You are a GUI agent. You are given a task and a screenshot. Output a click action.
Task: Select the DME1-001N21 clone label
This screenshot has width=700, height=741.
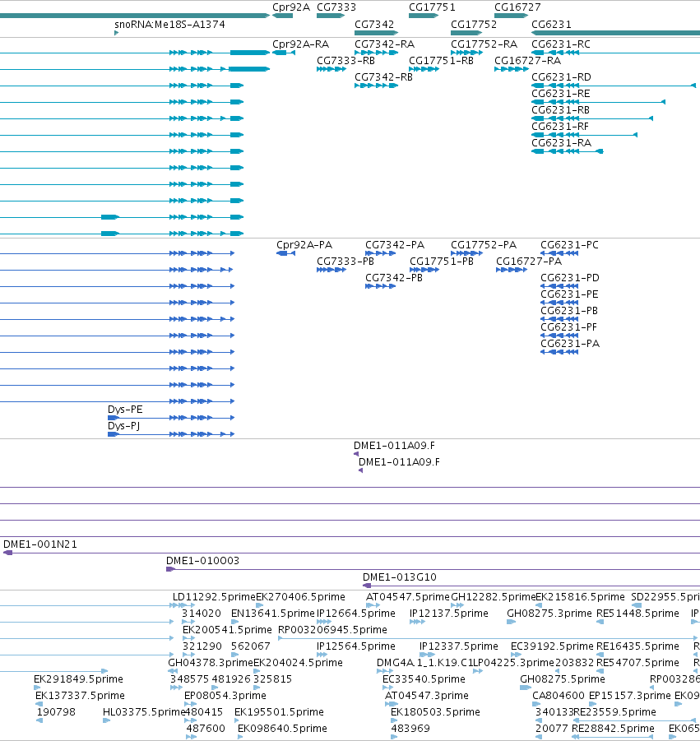40,544
